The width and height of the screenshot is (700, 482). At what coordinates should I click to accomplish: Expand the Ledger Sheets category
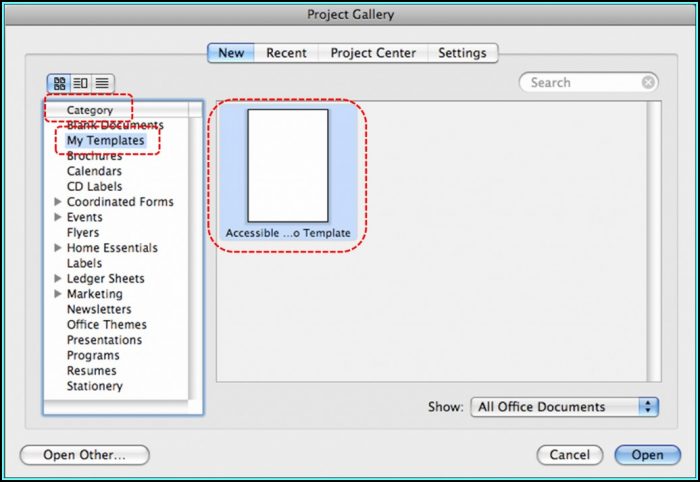click(x=58, y=278)
